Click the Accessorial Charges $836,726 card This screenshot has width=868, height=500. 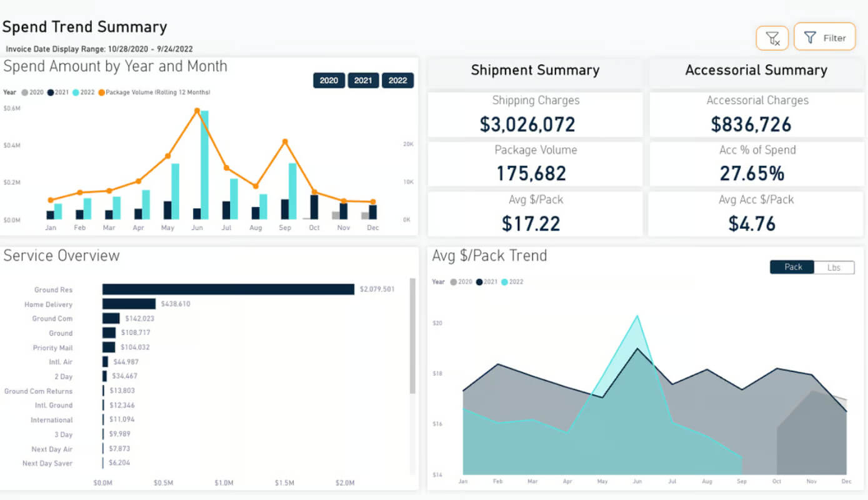757,115
